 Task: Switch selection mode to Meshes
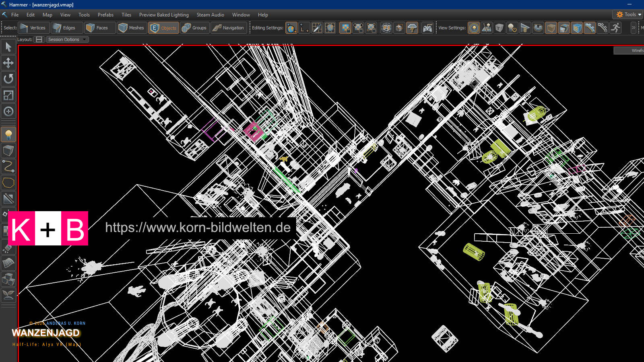click(x=132, y=28)
